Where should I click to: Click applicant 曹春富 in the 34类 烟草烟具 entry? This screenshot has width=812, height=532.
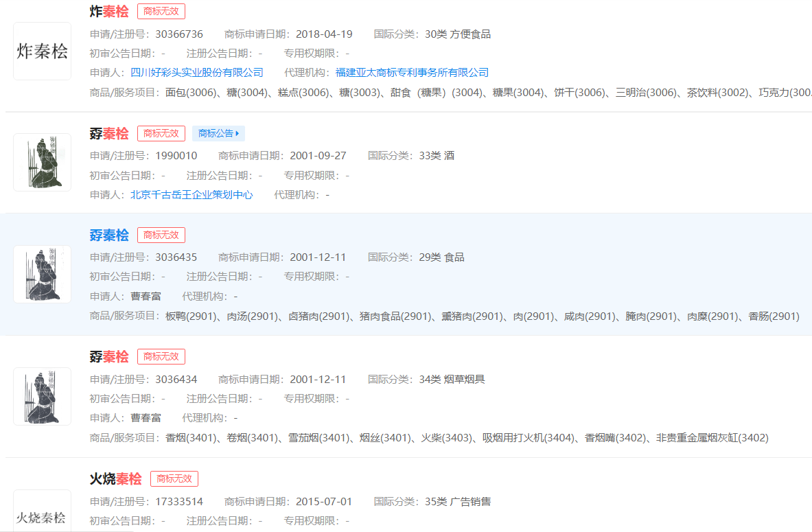[x=146, y=418]
